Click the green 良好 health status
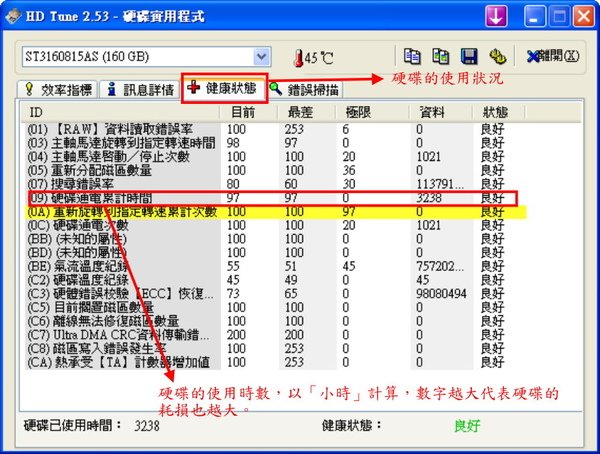Image resolution: width=600 pixels, height=454 pixels. click(x=467, y=425)
